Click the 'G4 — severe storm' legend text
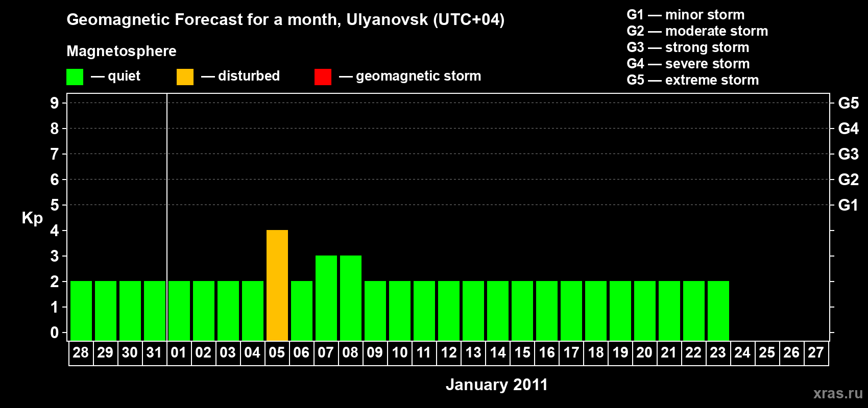 (688, 64)
